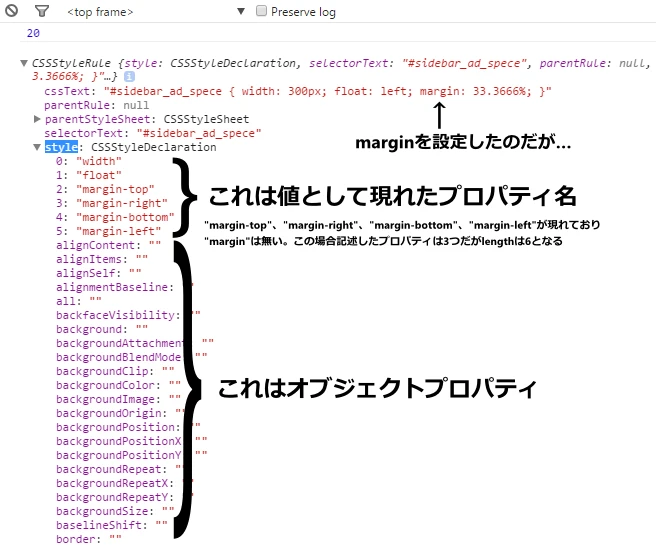Select index 4 "margin-bottom" entry

pyautogui.click(x=115, y=217)
